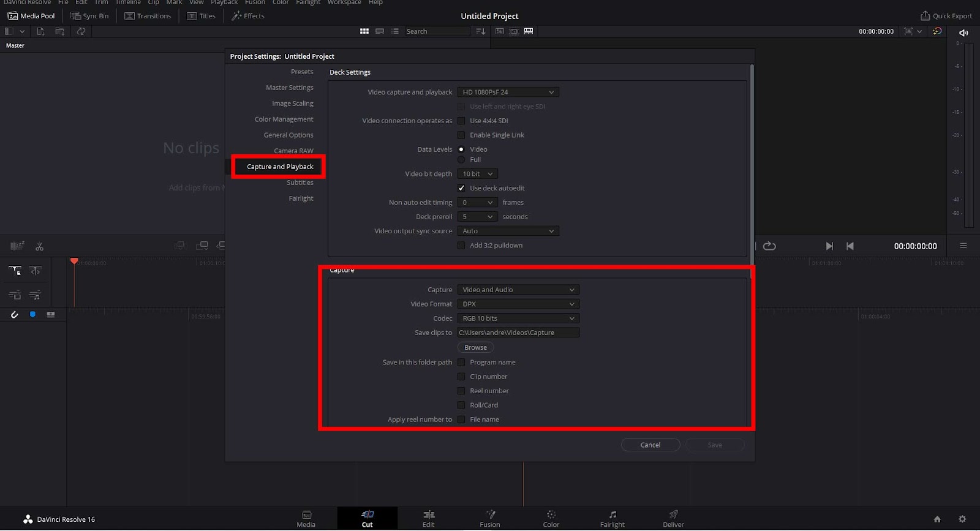980x531 pixels.
Task: Open General Options settings
Action: click(x=288, y=135)
